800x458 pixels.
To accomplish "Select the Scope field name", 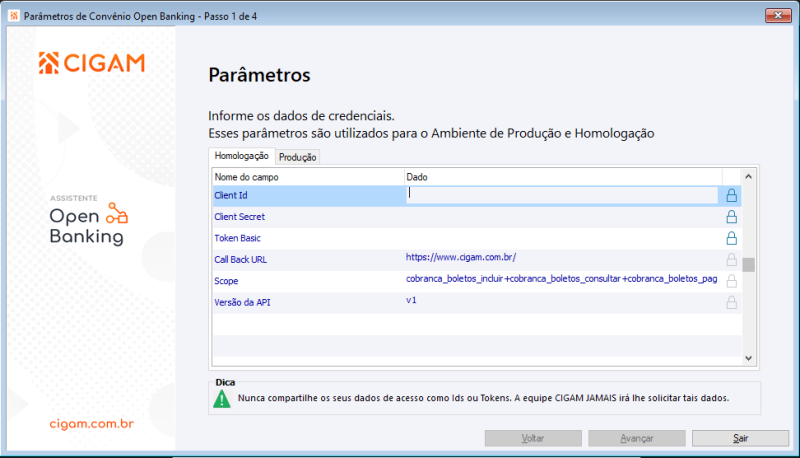I will click(x=226, y=281).
